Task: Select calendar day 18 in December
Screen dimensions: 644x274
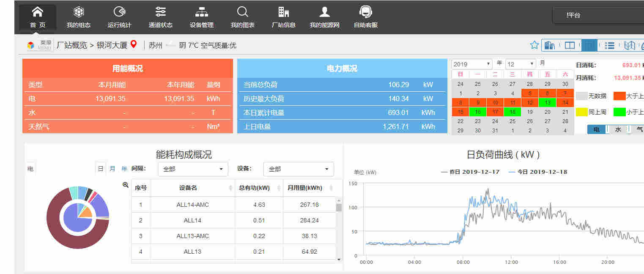Action: (512, 112)
